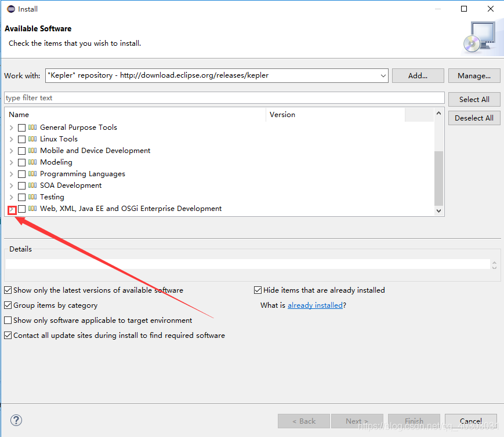Click the Version column header
Viewport: 504px width, 437px height.
tap(335, 115)
